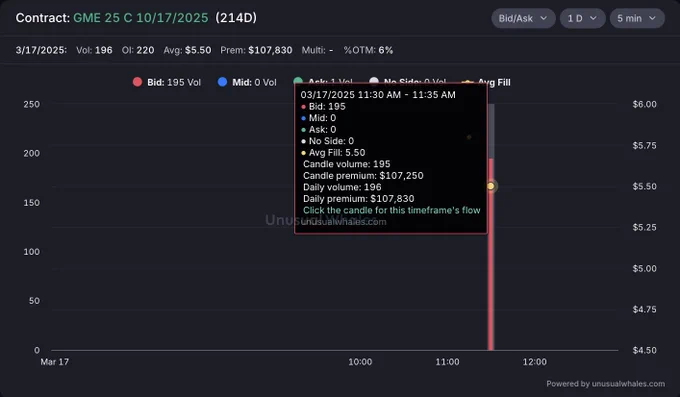Select the OI: 220 value
Image resolution: width=680 pixels, height=397 pixels.
tap(138, 50)
